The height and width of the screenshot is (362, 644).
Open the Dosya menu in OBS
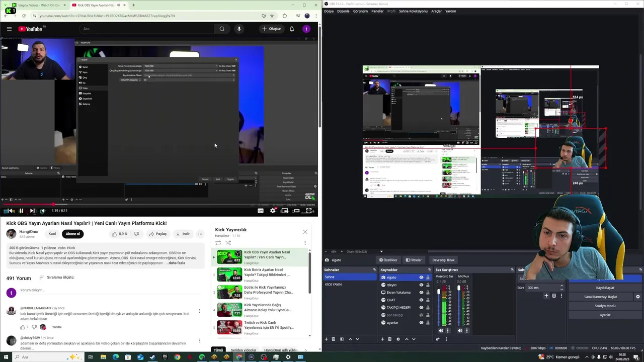pyautogui.click(x=329, y=11)
